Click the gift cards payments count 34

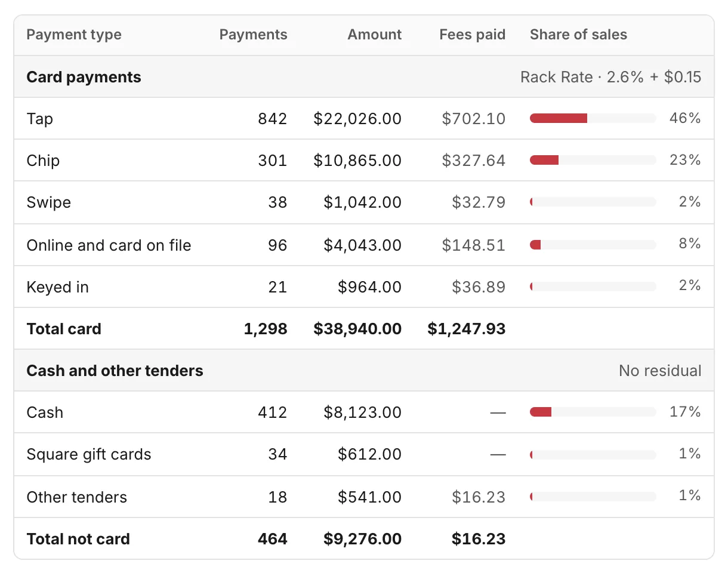[x=277, y=454]
